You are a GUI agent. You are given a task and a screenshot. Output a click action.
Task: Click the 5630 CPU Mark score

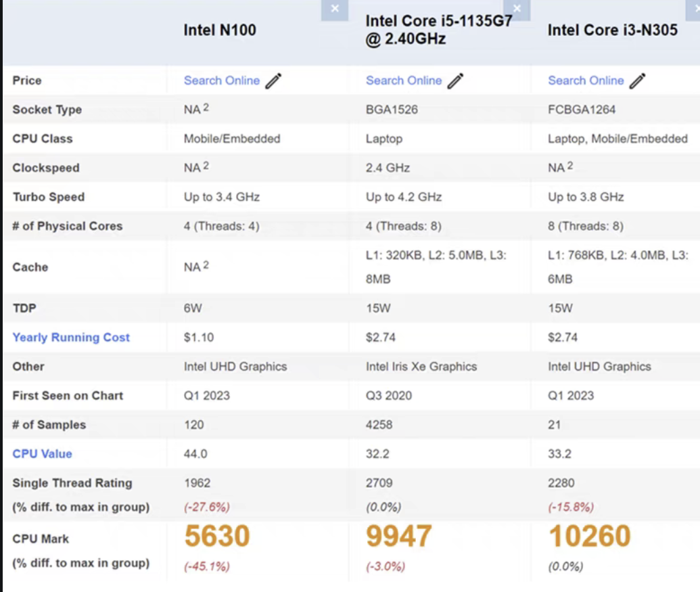(217, 536)
